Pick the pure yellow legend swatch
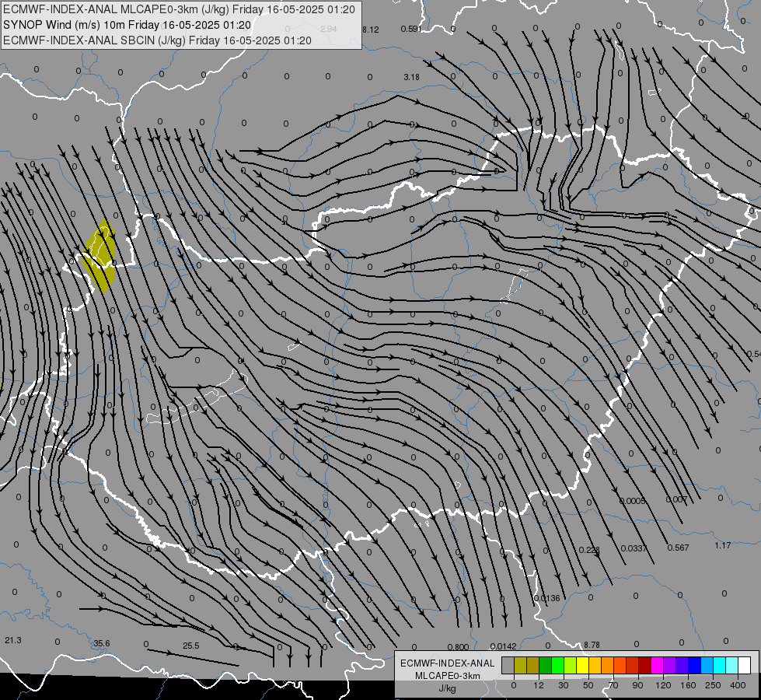This screenshot has width=761, height=700. point(583,665)
